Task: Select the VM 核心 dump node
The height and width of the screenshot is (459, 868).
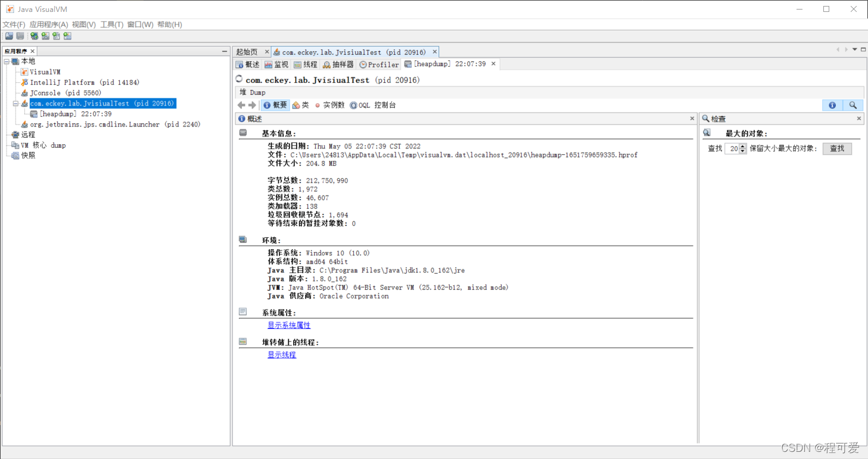Action: [x=43, y=145]
